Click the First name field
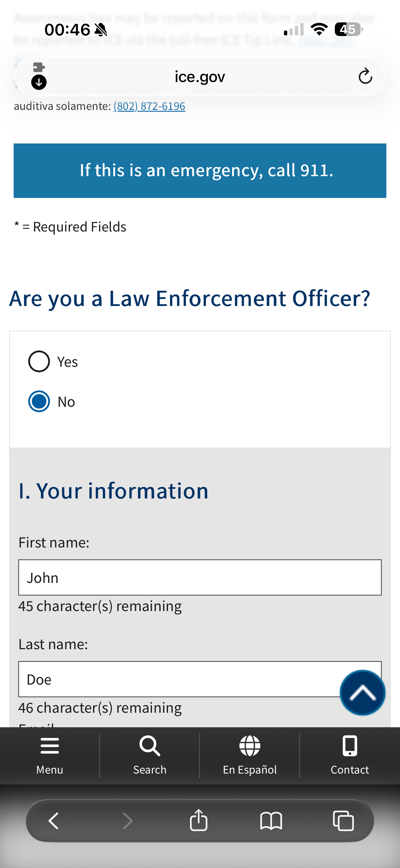Screen dimensions: 400x868 click(200, 577)
